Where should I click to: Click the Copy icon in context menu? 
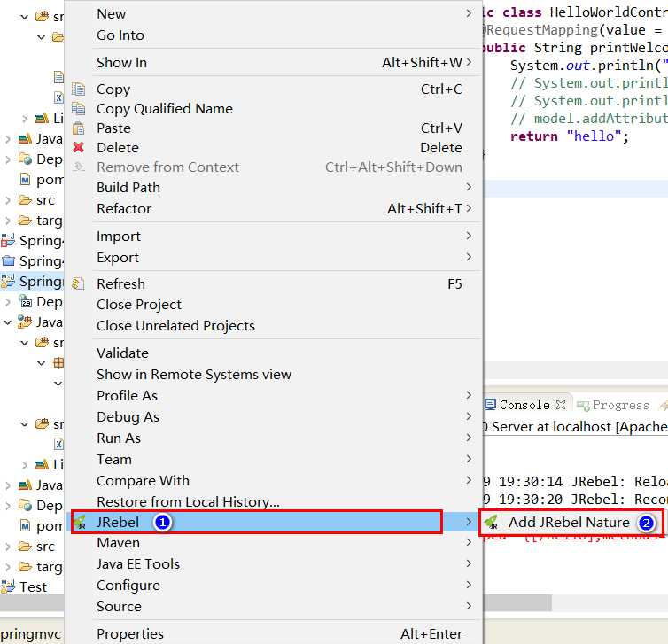[78, 89]
